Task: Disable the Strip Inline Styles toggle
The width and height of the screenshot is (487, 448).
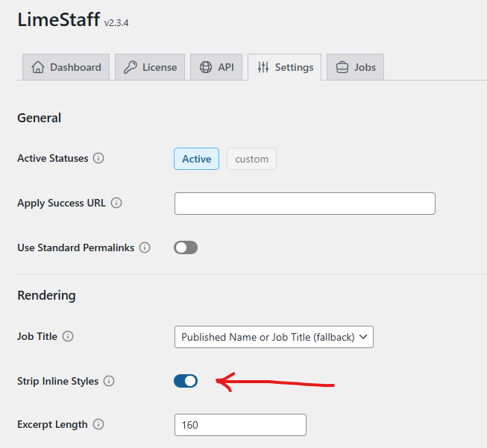Action: tap(186, 381)
